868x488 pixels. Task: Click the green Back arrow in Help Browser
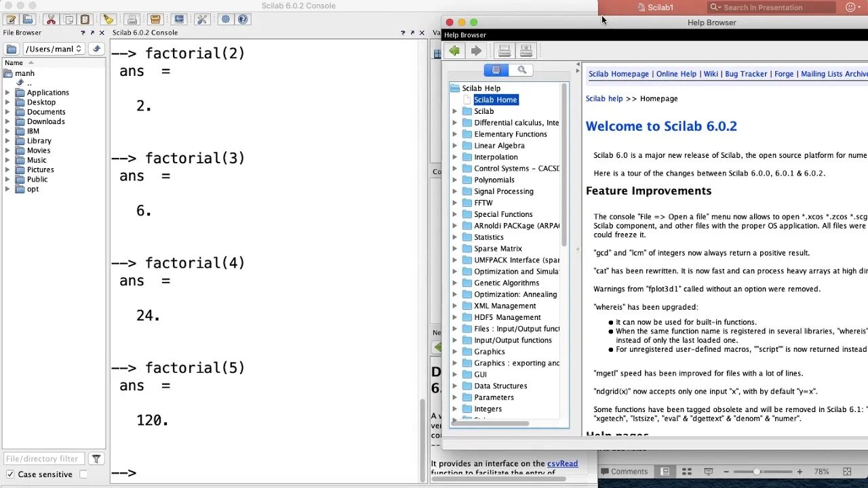[454, 51]
